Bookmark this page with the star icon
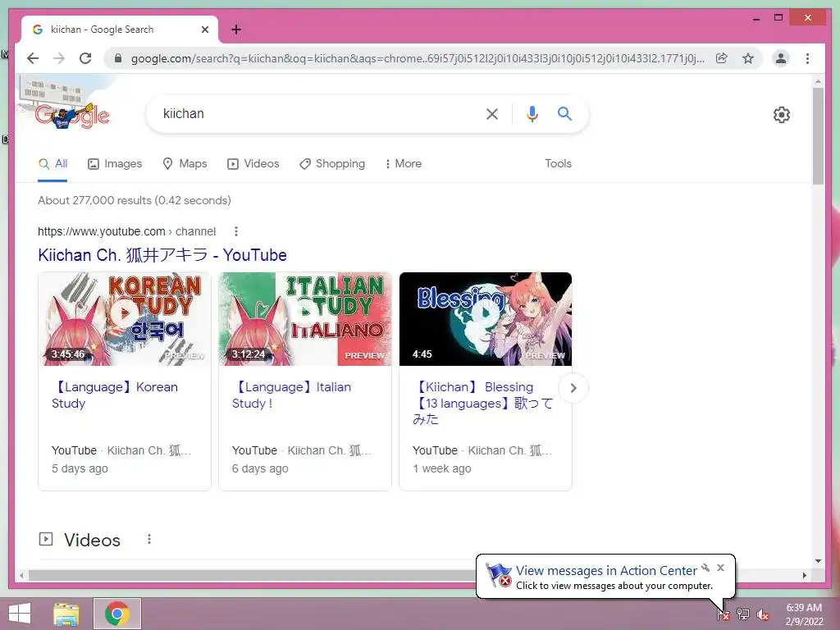Viewport: 840px width, 630px height. coord(748,58)
